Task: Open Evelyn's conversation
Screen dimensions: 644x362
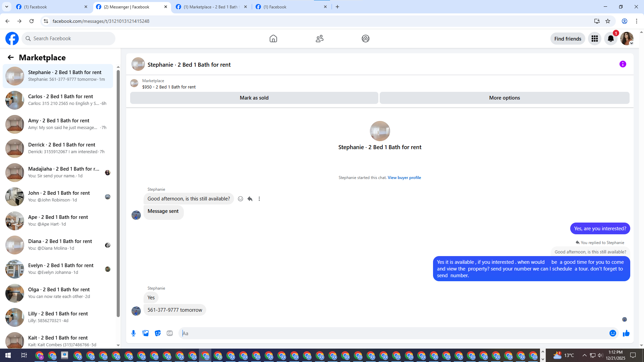Action: coord(58,269)
